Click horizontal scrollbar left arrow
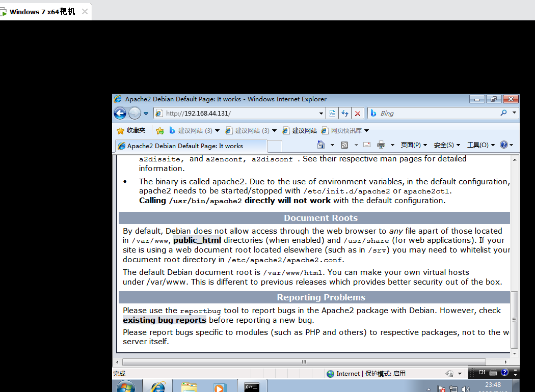The width and height of the screenshot is (535, 392). point(117,362)
